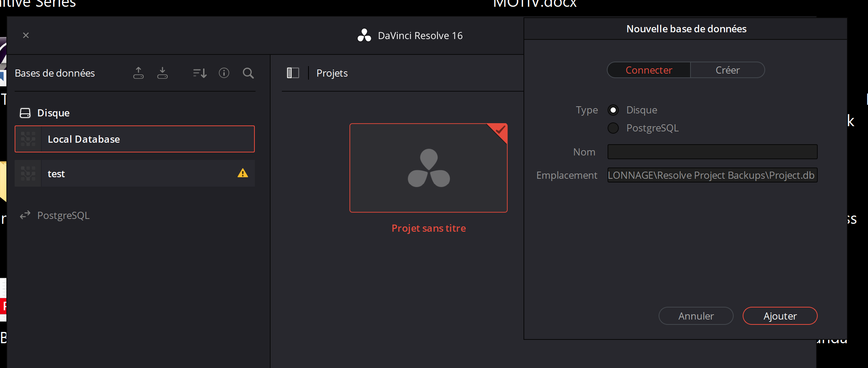The image size is (868, 368).
Task: Open the database info icon
Action: click(224, 73)
